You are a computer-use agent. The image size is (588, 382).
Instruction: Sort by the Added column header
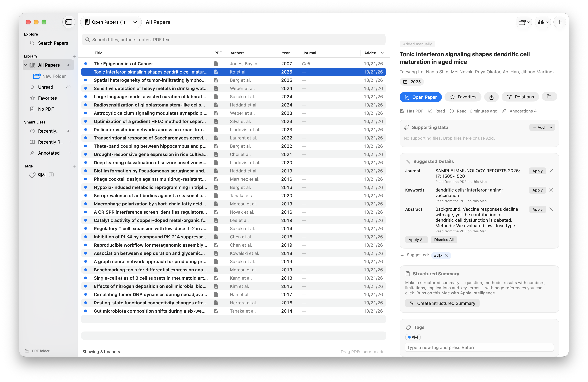point(374,53)
